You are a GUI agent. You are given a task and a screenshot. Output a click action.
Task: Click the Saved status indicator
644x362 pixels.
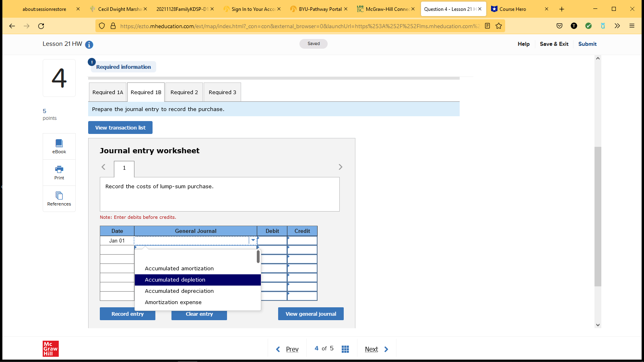pyautogui.click(x=314, y=44)
